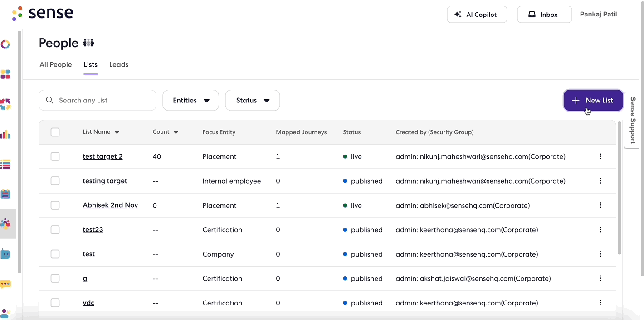
Task: Click live status of test target 2
Action: pos(352,156)
